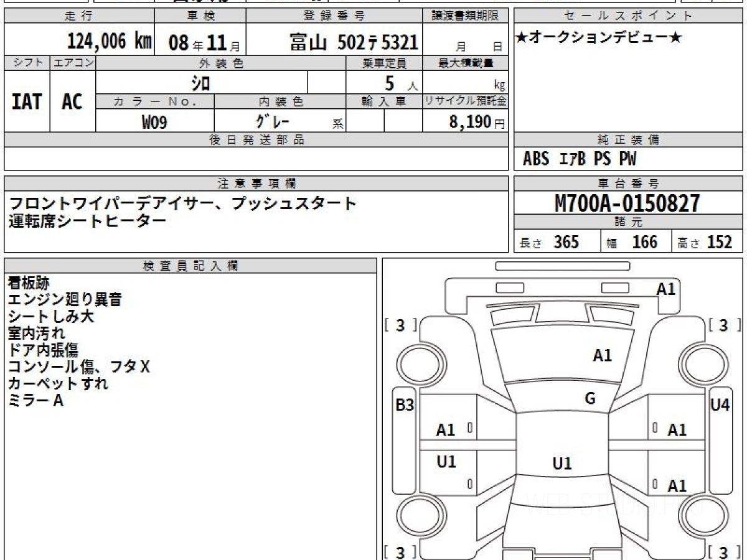Click the 最大積載量 header

pyautogui.click(x=466, y=63)
